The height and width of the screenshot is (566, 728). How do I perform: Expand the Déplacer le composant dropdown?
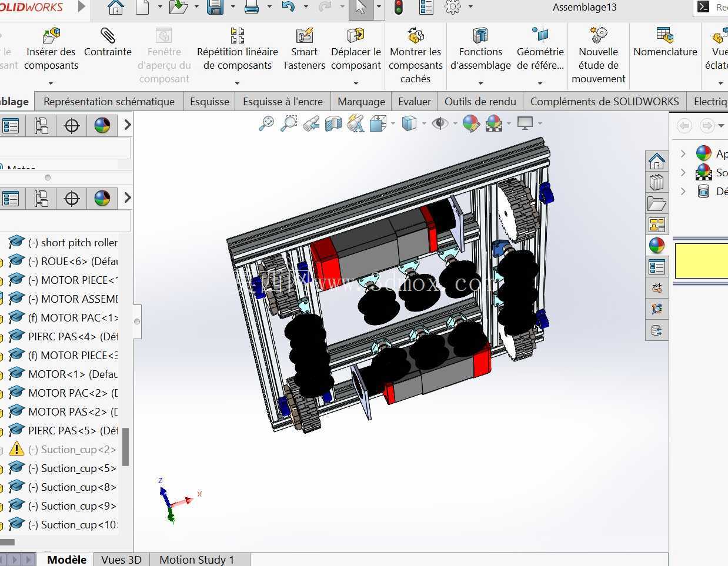(x=356, y=83)
